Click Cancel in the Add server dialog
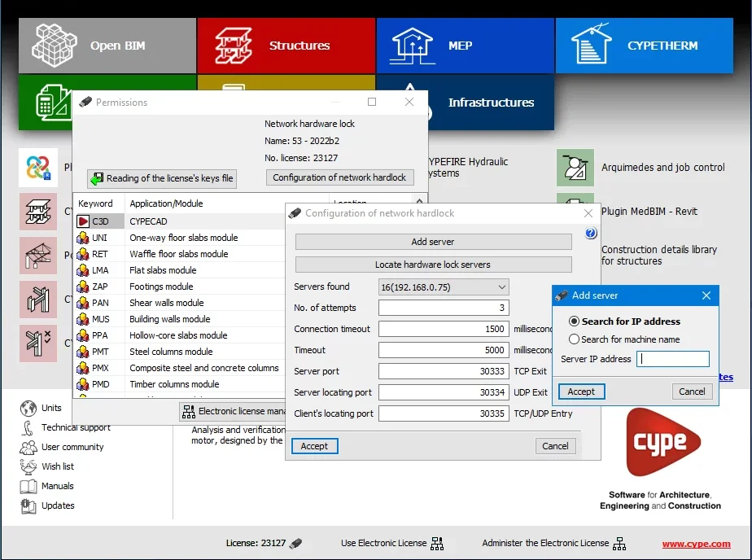The width and height of the screenshot is (752, 560). pos(692,392)
